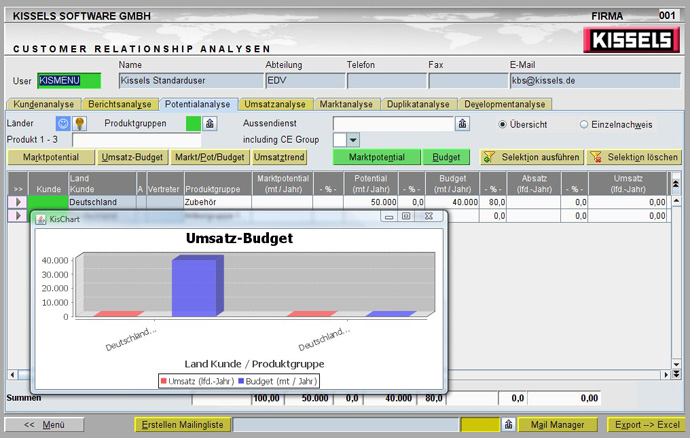
Task: Select the Potentialanalyse tab
Action: (x=198, y=104)
